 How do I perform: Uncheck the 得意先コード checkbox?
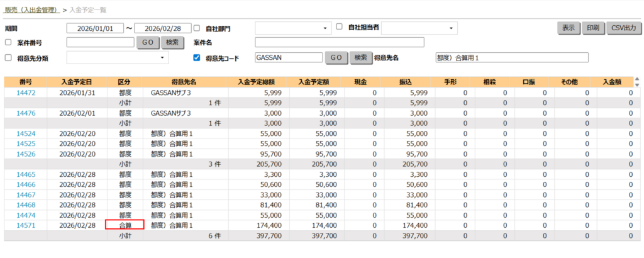pyautogui.click(x=197, y=58)
